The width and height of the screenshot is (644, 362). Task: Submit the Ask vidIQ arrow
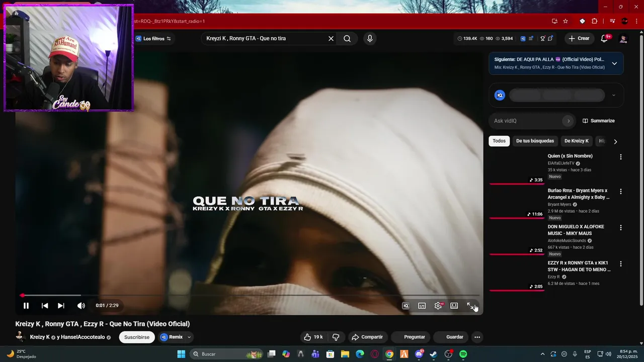point(569,121)
